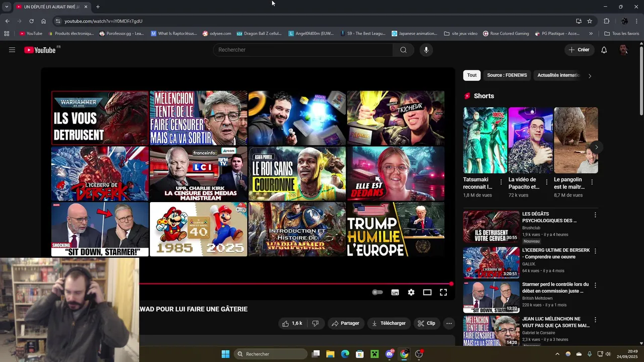The image size is (644, 362).
Task: Open the account avatar menu
Action: (x=624, y=50)
